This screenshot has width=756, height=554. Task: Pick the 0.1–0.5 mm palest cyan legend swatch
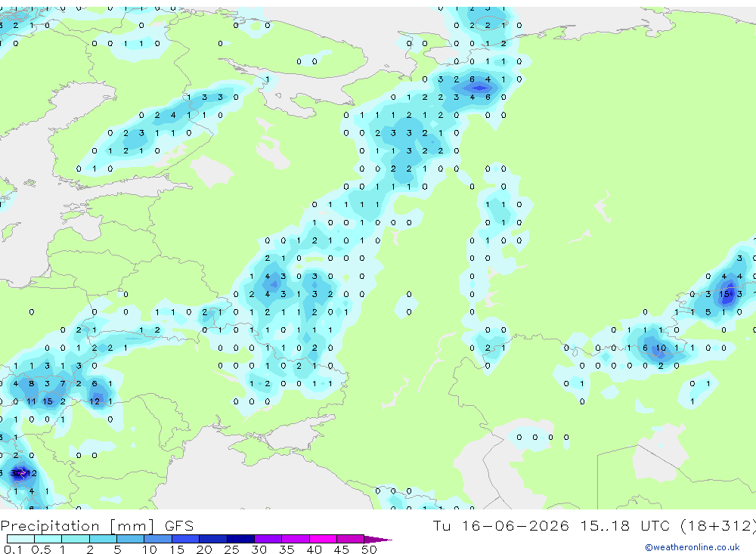pyautogui.click(x=20, y=539)
